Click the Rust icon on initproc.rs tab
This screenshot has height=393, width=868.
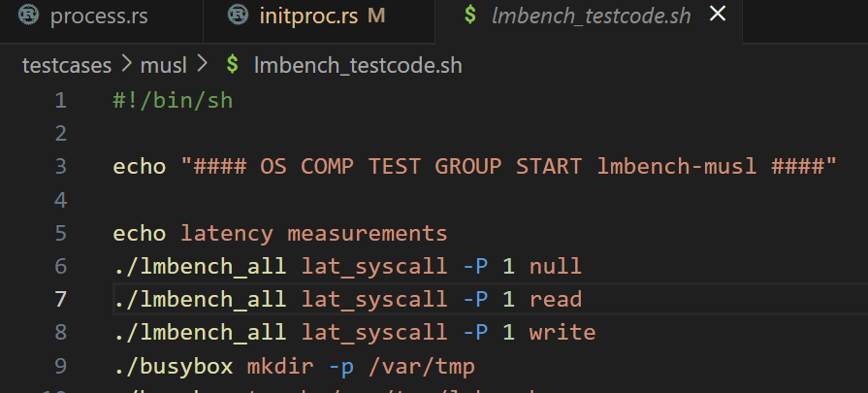[x=238, y=16]
